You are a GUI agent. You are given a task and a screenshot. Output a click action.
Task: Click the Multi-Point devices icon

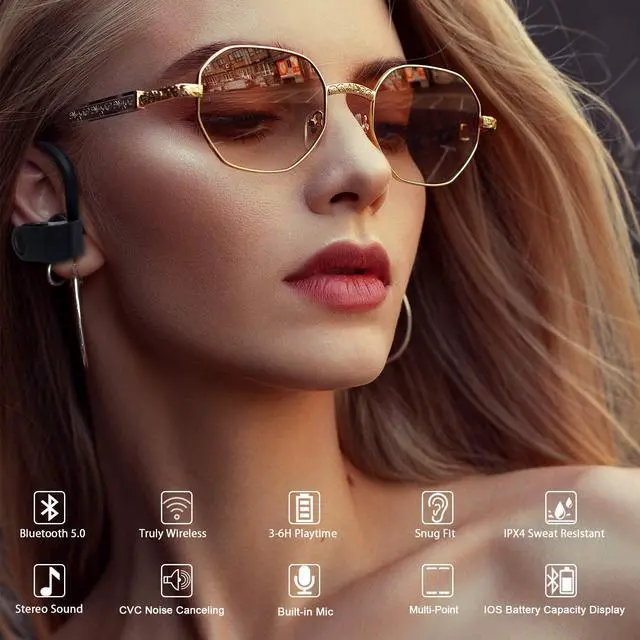(x=437, y=580)
